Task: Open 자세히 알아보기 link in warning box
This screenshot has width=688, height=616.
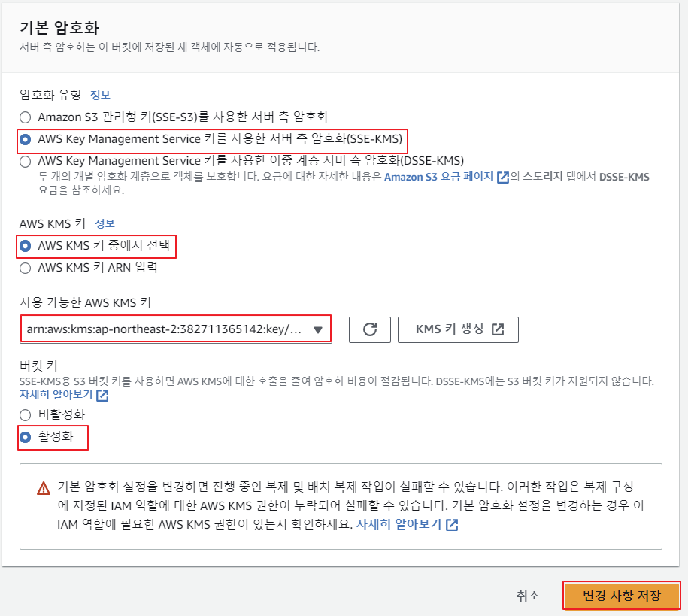Action: pyautogui.click(x=407, y=524)
